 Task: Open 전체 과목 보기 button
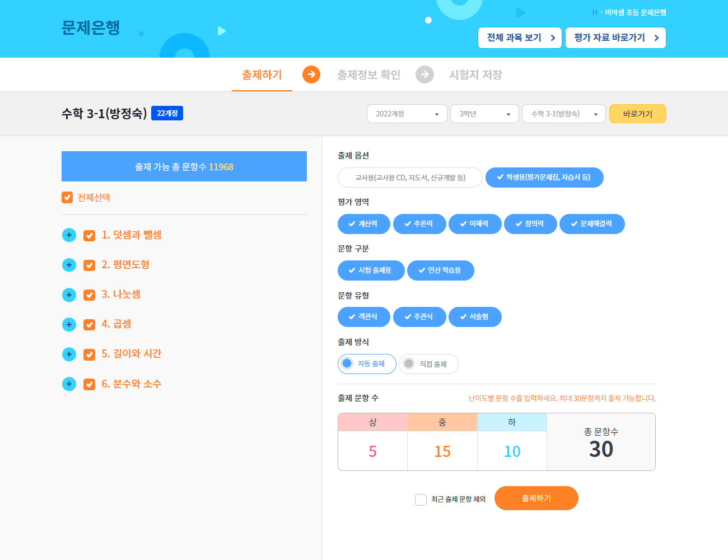520,38
